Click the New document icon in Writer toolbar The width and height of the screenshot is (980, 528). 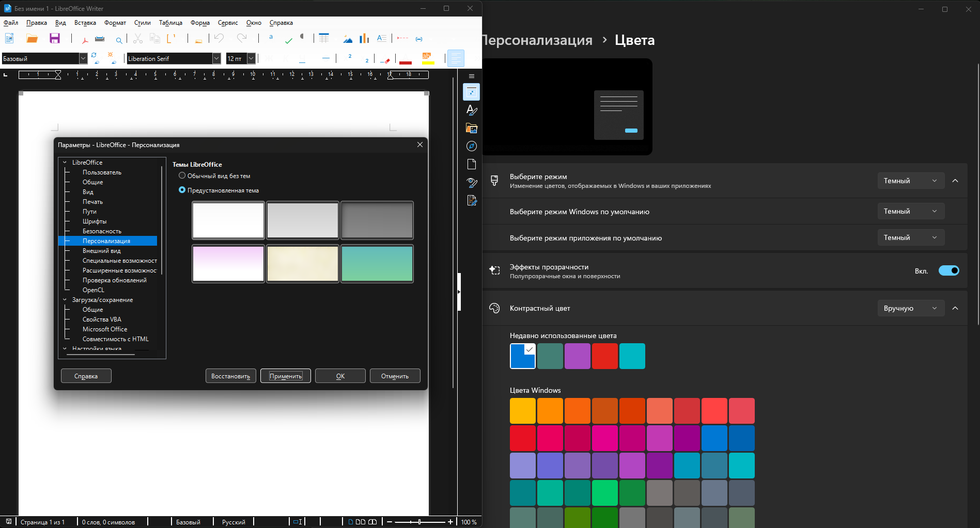point(9,38)
